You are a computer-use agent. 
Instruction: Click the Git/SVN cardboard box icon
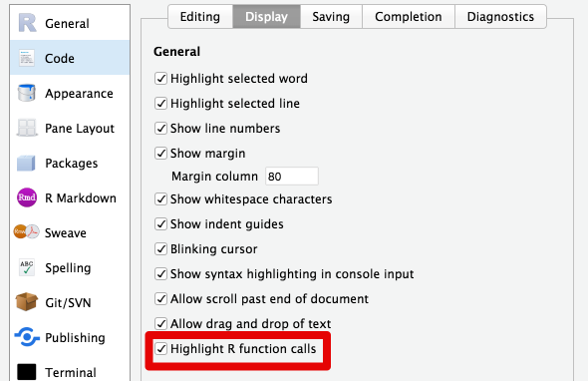(27, 302)
